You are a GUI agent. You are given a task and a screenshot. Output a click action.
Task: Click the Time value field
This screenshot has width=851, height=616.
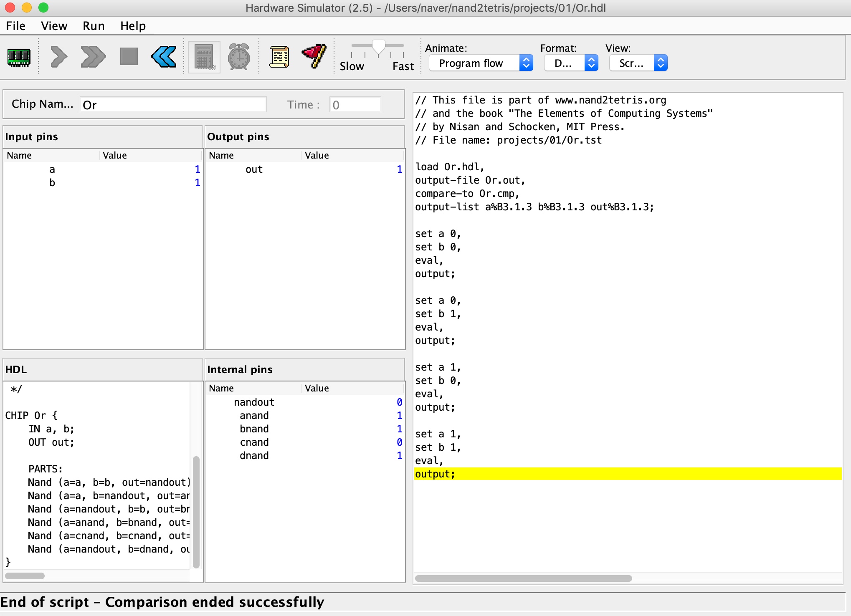[x=355, y=105]
